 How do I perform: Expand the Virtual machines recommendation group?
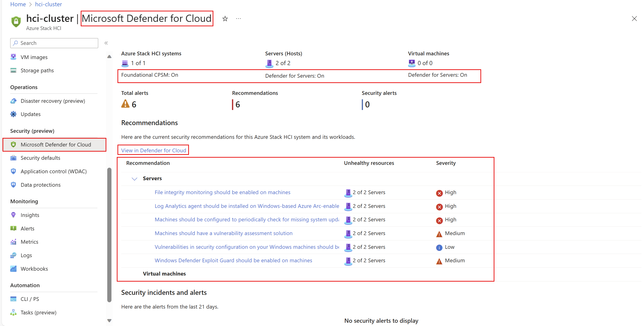tap(164, 274)
